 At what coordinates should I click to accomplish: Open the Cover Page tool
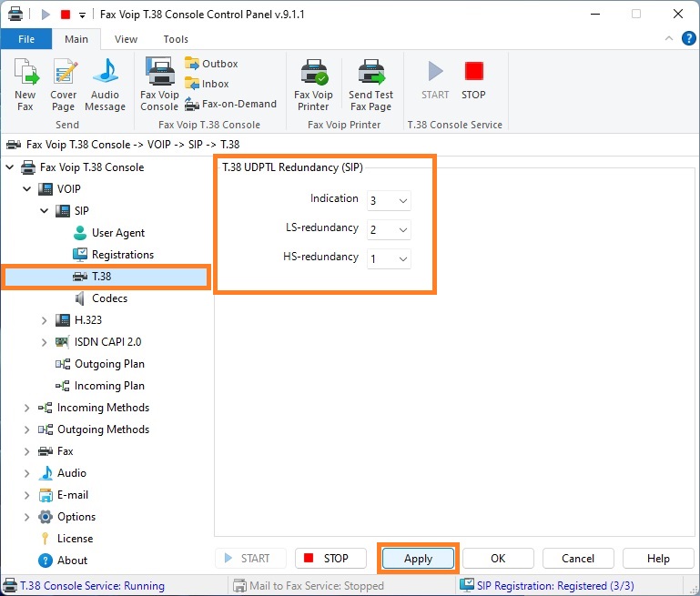(x=64, y=85)
